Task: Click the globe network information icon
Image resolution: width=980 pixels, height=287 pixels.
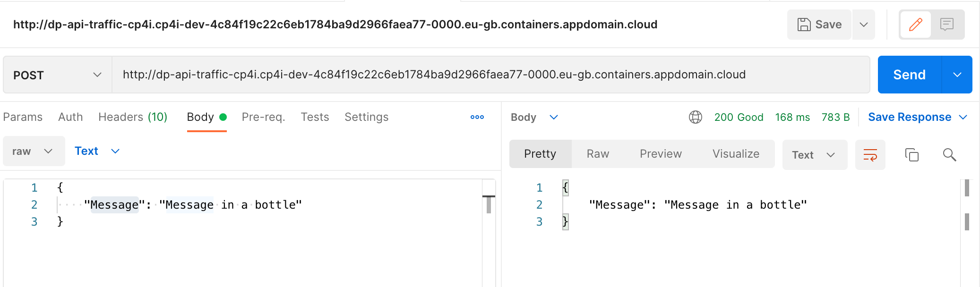Action: pos(696,117)
